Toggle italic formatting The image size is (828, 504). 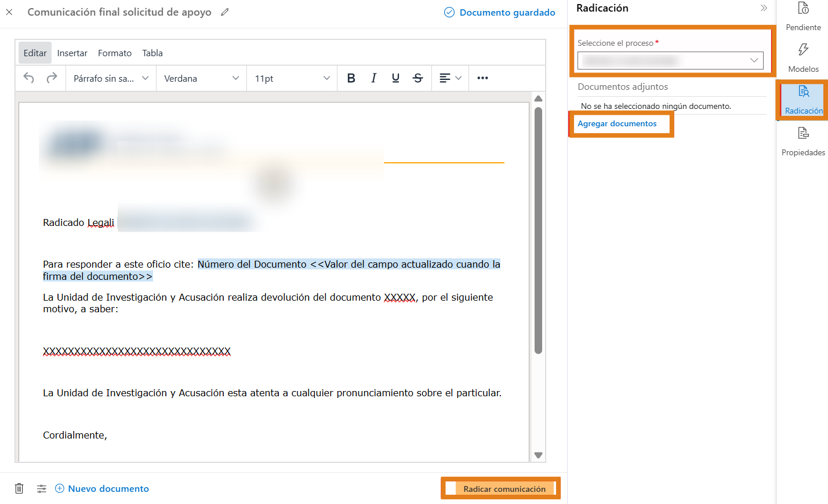[373, 78]
